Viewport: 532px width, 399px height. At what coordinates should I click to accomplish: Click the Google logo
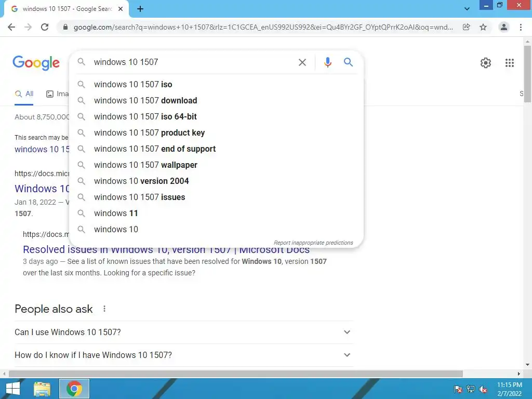(36, 63)
